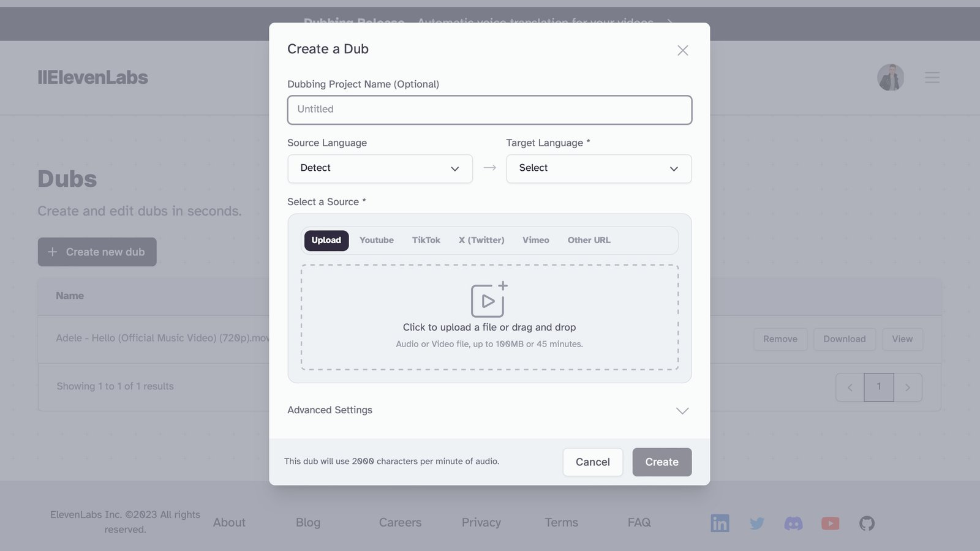Click the Create new dub button
Image resolution: width=980 pixels, height=551 pixels.
pyautogui.click(x=97, y=252)
